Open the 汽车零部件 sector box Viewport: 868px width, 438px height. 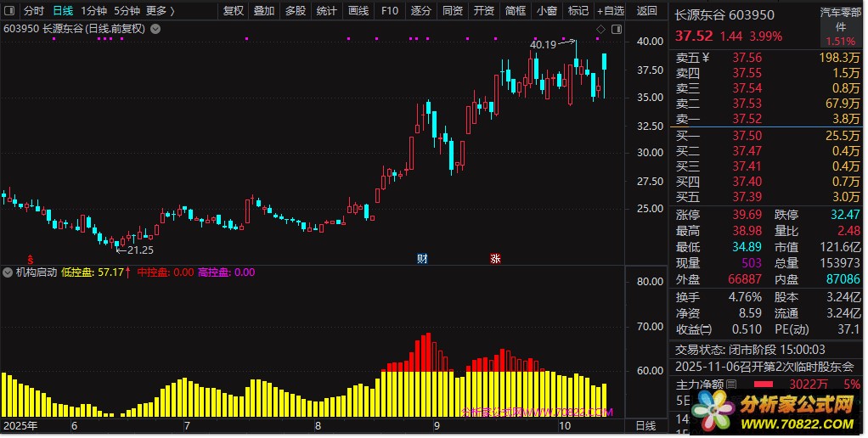coord(841,26)
